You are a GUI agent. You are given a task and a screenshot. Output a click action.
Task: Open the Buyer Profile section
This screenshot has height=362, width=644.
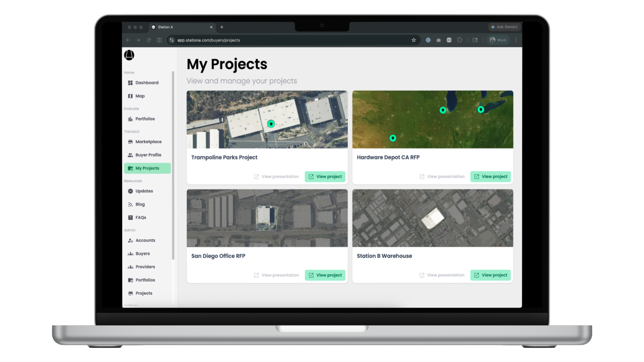point(148,155)
